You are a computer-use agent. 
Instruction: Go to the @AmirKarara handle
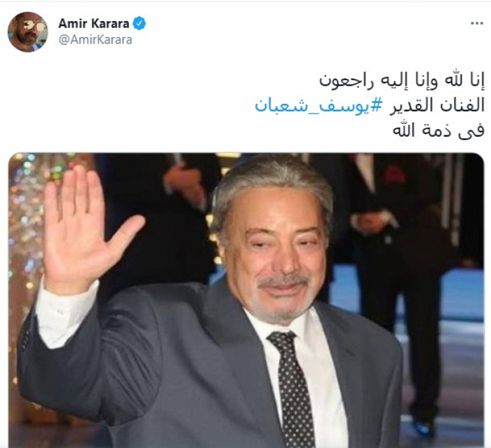coord(95,40)
